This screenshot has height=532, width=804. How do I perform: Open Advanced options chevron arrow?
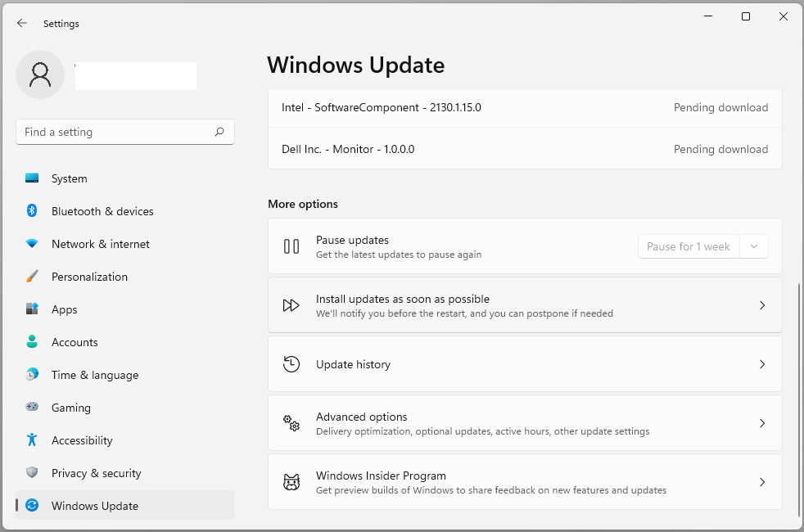(762, 423)
